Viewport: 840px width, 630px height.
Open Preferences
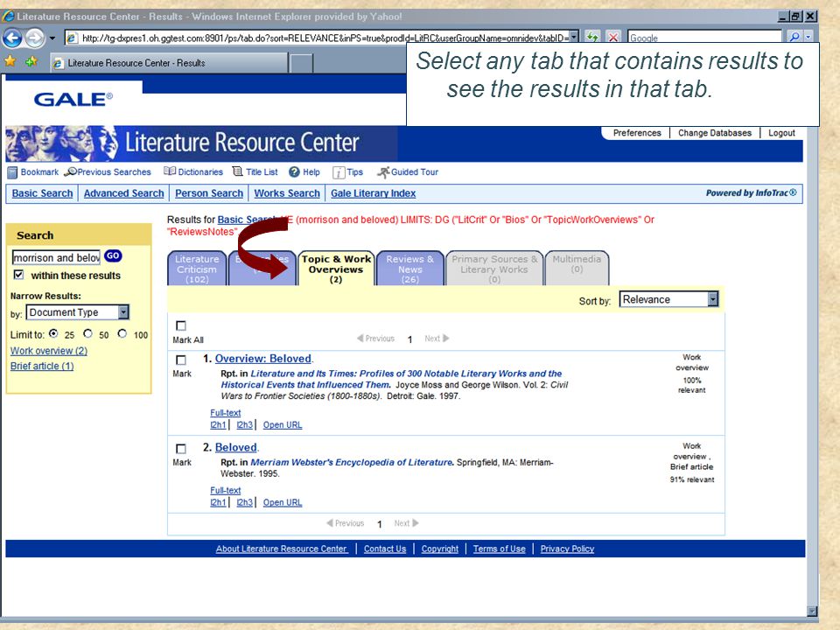[637, 133]
